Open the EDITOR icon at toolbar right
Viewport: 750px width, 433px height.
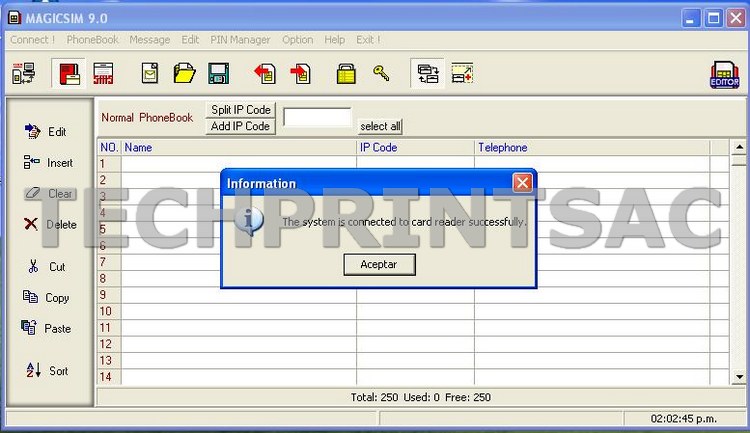click(725, 75)
